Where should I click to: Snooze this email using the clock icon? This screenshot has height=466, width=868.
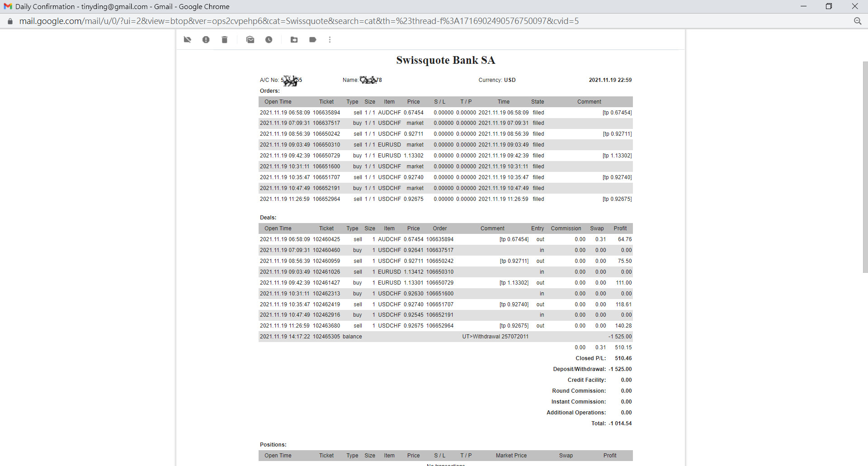(x=269, y=40)
